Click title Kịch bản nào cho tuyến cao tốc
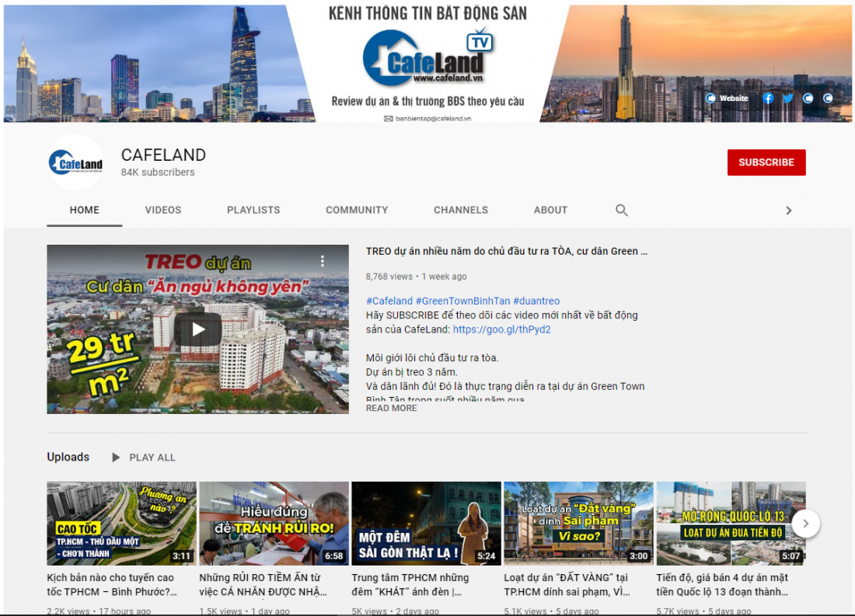 [x=112, y=584]
